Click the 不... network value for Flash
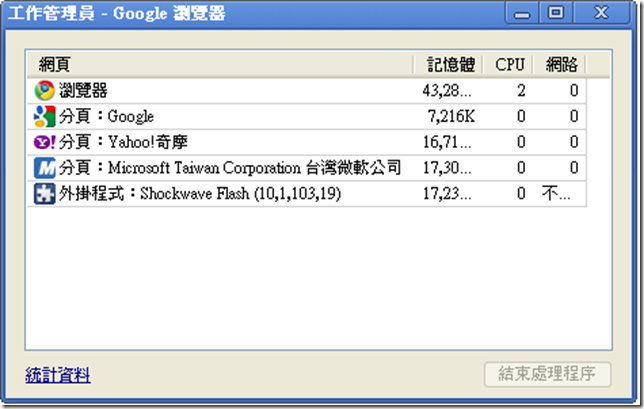This screenshot has height=409, width=644. click(x=556, y=193)
